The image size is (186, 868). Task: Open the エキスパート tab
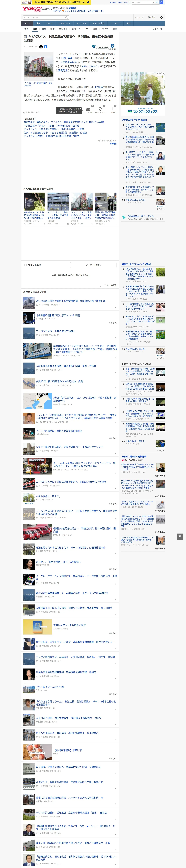click(x=64, y=24)
